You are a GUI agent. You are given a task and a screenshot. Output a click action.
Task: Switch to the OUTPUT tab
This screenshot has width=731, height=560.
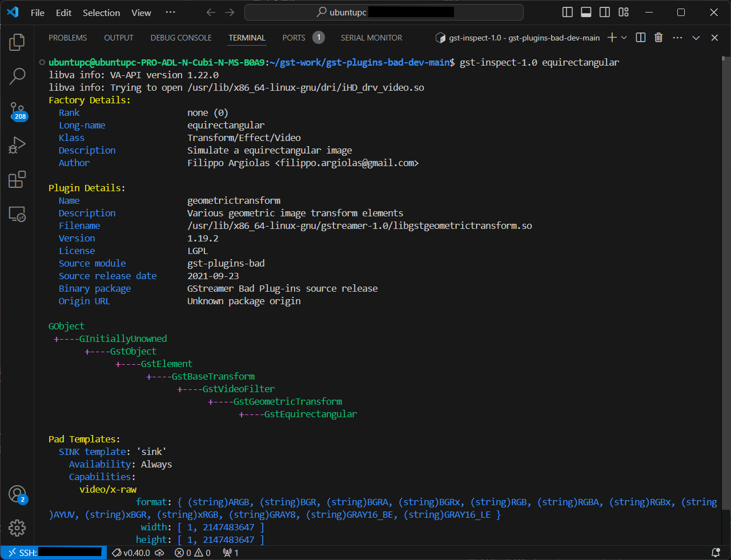point(119,38)
